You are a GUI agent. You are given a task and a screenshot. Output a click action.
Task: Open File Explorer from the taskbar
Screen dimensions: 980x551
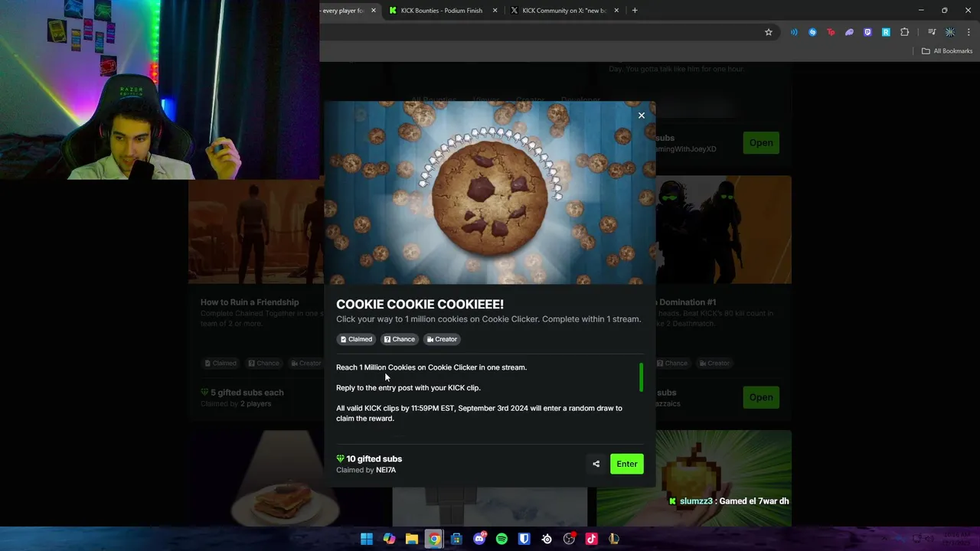(412, 539)
